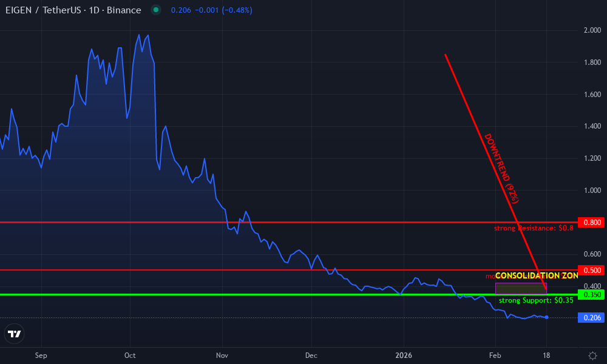Select the purple consolidation zone rectangle

[521, 288]
